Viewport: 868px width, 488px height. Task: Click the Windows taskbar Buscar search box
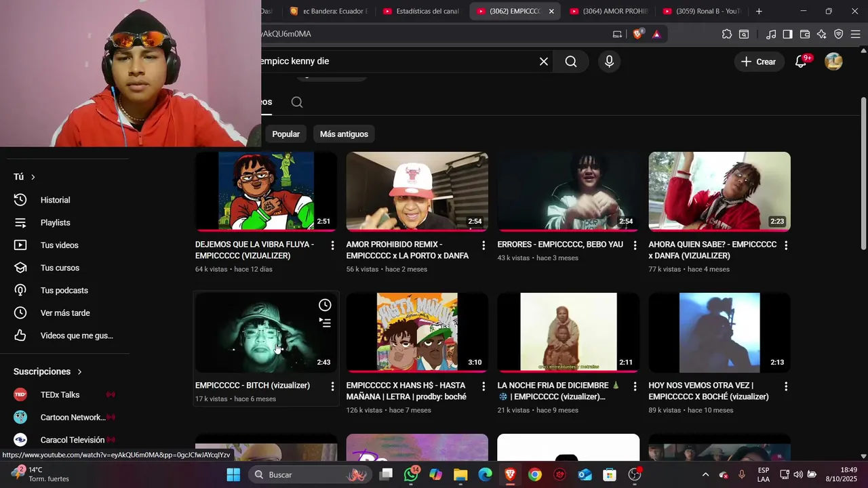coord(309,474)
